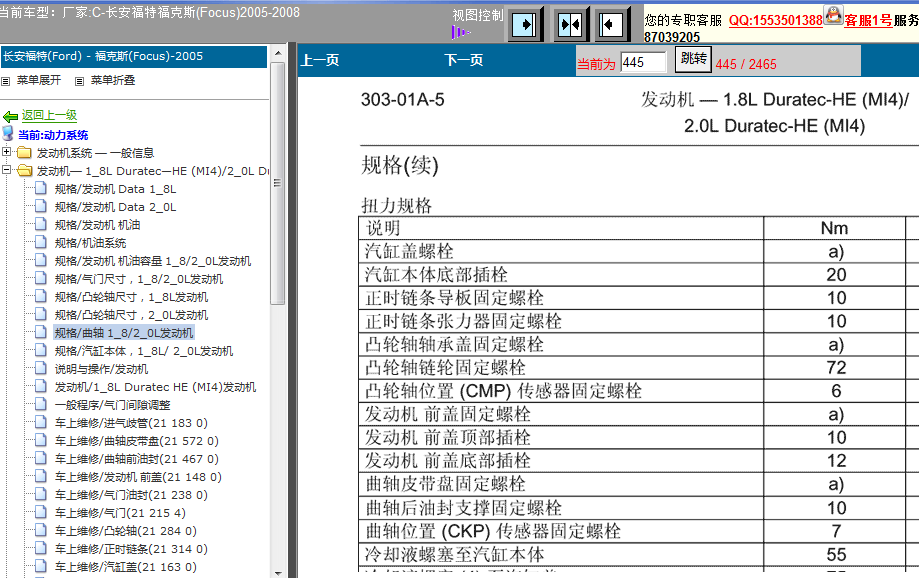Open 规格/气门尺寸,1_8/2_0L发动机
This screenshot has height=578, width=919.
[139, 279]
